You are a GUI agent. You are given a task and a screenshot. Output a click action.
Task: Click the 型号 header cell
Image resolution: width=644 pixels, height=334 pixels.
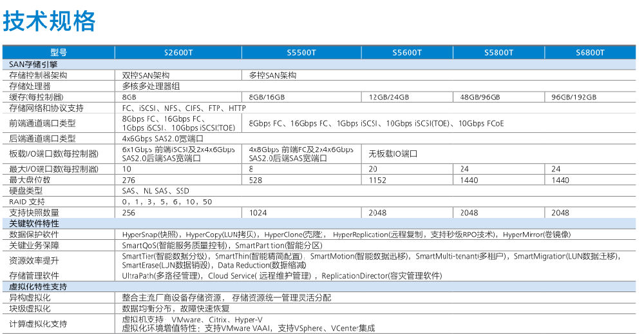59,53
